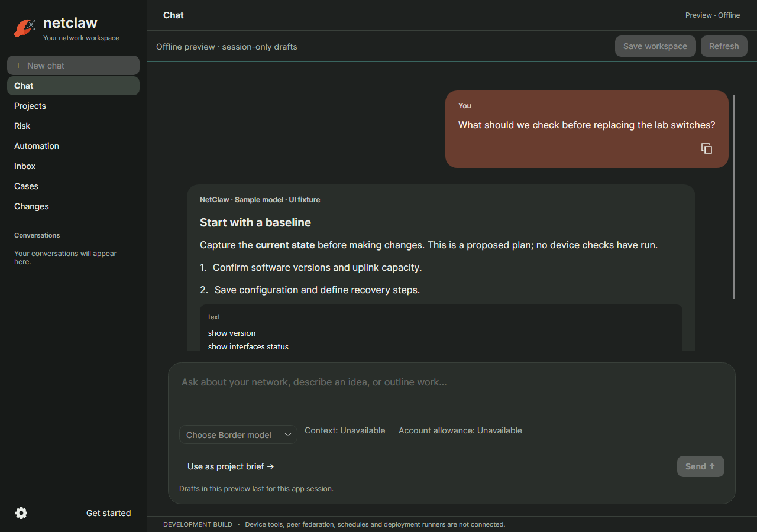Go to Projects in the sidebar
The width and height of the screenshot is (757, 532).
[x=73, y=106]
